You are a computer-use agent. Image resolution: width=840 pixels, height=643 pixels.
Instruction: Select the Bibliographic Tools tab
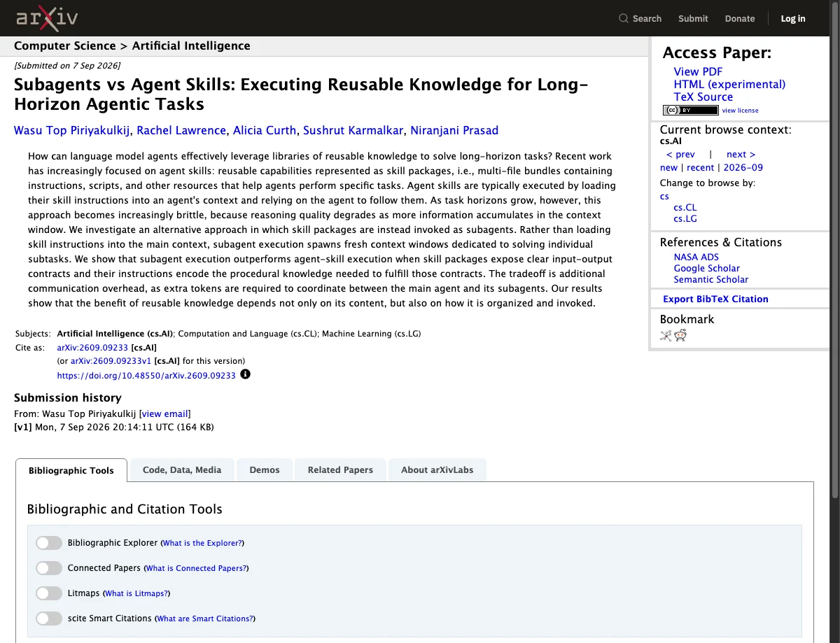71,470
